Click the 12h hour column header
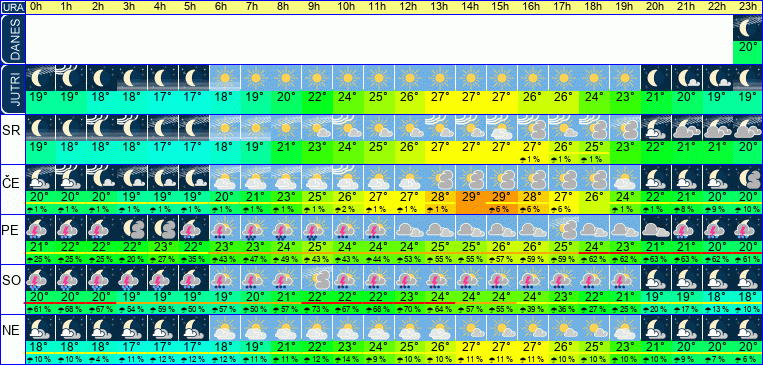 409,7
